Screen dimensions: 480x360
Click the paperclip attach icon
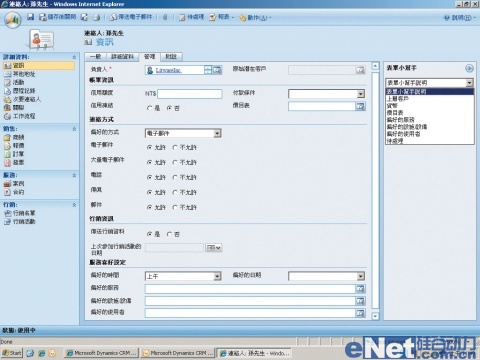point(165,17)
